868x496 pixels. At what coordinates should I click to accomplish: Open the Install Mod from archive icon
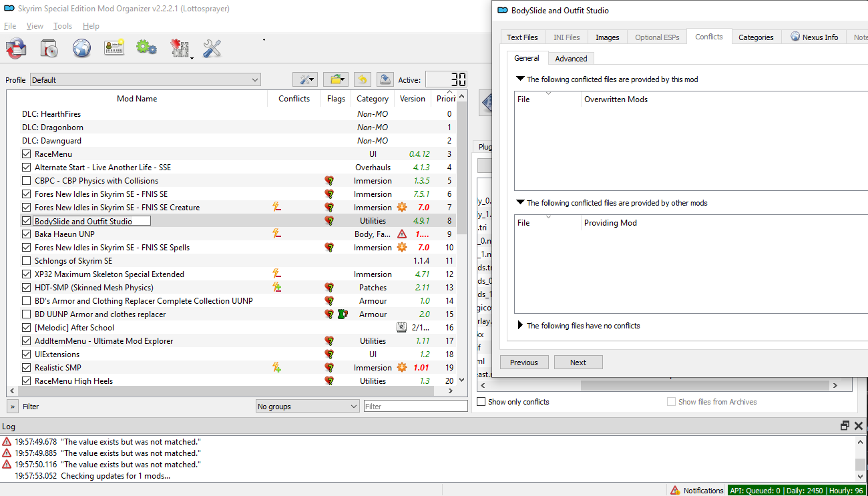49,48
